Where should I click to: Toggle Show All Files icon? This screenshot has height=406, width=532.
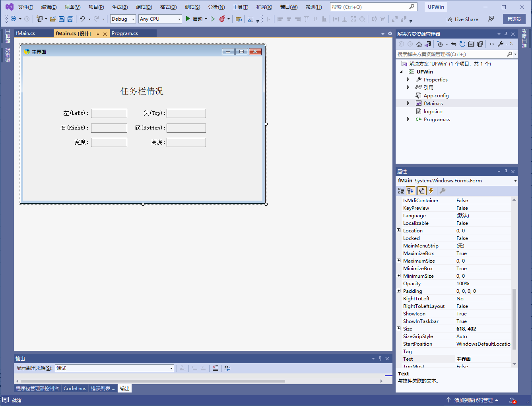pos(480,44)
